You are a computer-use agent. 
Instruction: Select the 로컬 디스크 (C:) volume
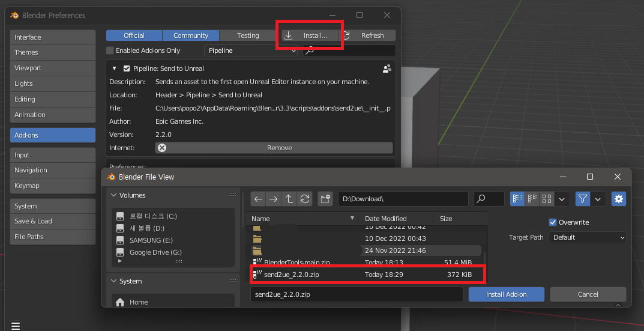(x=153, y=216)
